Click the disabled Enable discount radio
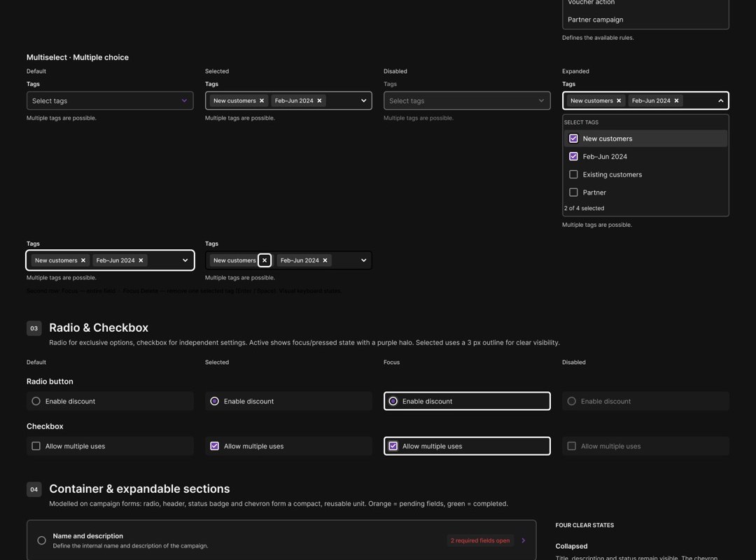The width and height of the screenshot is (756, 560). [571, 401]
